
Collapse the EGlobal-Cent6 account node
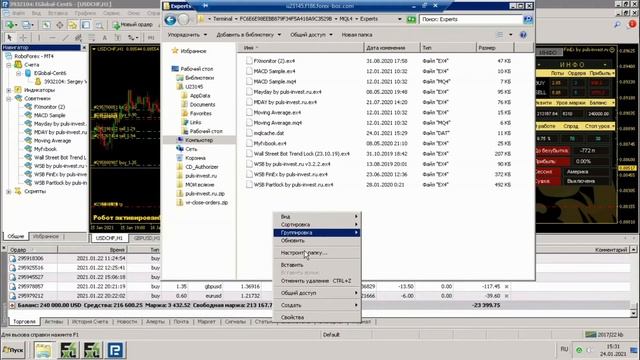click(18, 73)
